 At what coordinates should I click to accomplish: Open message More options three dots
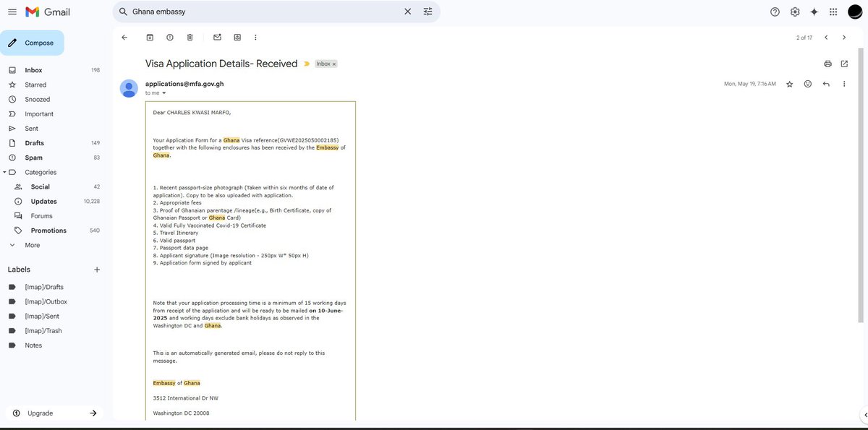pyautogui.click(x=844, y=84)
